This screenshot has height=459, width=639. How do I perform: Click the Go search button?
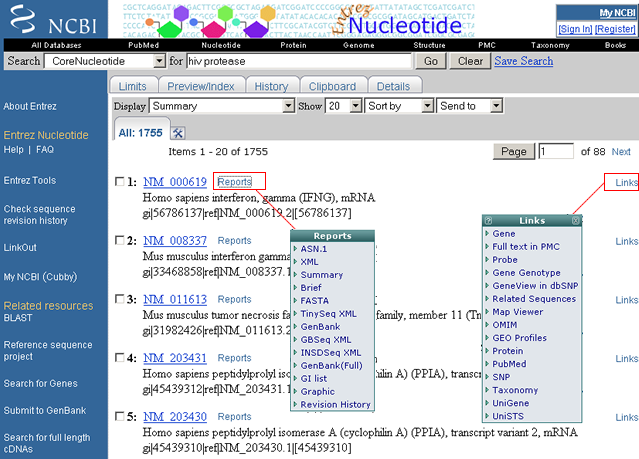[x=431, y=61]
